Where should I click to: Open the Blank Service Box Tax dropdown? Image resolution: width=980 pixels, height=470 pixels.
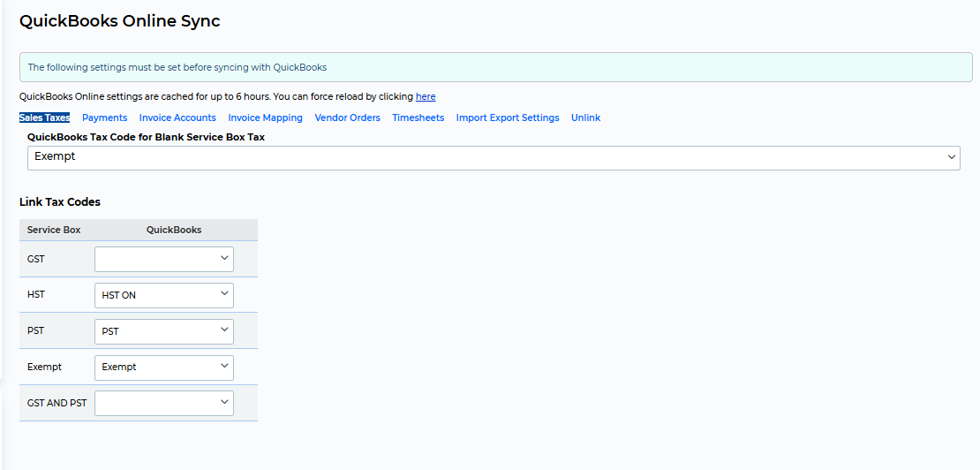tap(494, 158)
